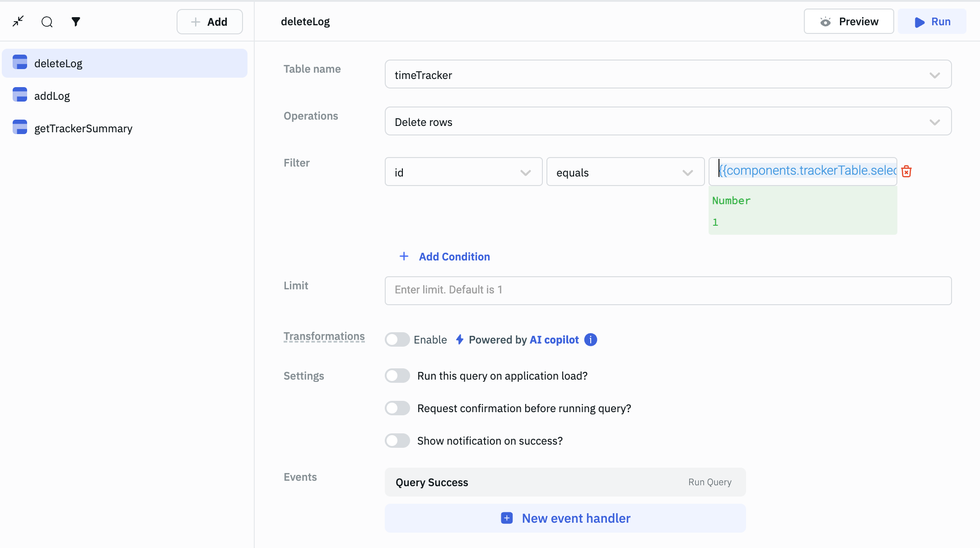Image resolution: width=980 pixels, height=548 pixels.
Task: Click the getTrackerSummary query icon
Action: tap(20, 127)
